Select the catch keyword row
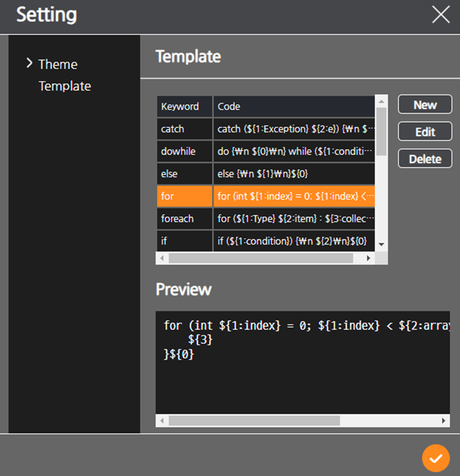Screen dimensions: 460x476 pyautogui.click(x=185, y=129)
